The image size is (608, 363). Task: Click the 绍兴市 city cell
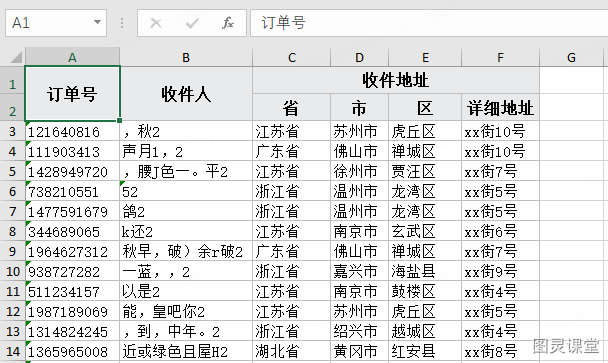click(359, 331)
